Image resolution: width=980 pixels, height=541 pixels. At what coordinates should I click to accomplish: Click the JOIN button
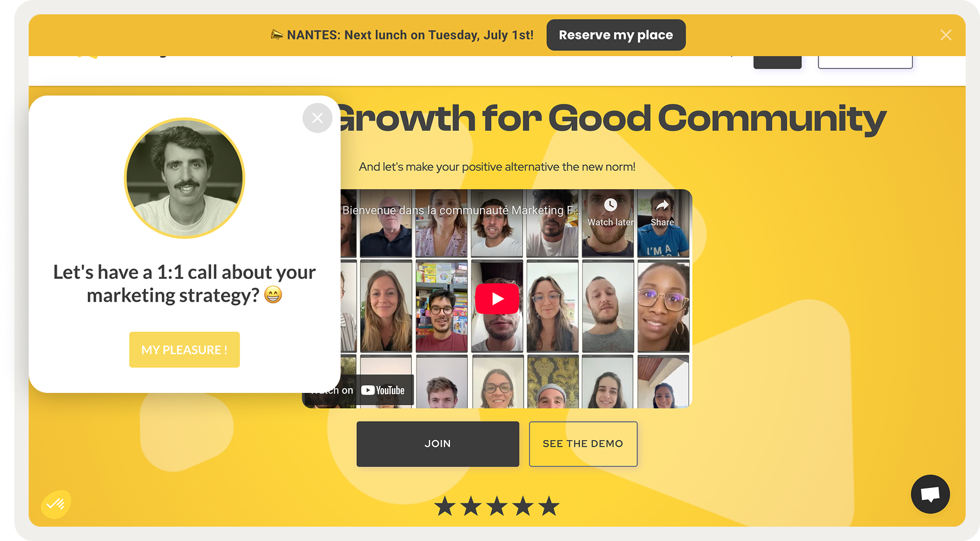(438, 444)
